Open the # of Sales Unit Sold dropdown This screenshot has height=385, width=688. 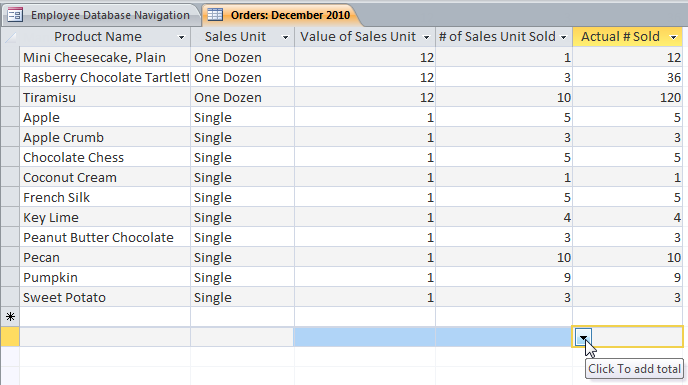564,37
